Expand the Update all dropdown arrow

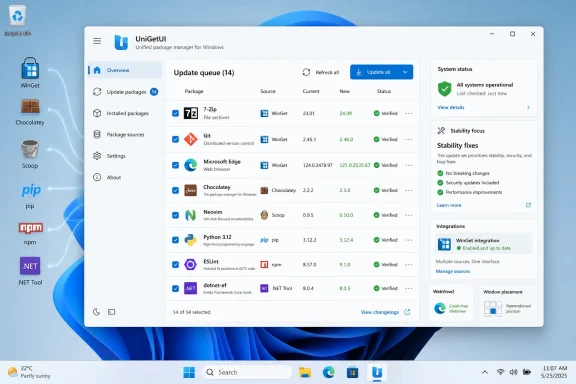point(405,72)
